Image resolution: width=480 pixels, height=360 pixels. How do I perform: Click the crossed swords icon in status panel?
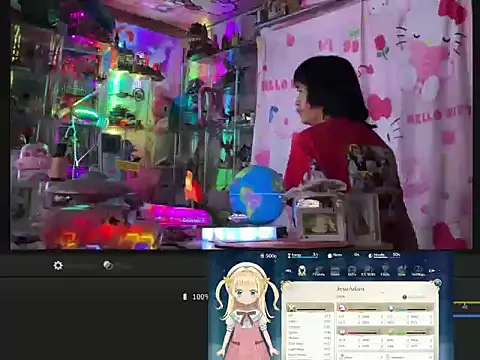pos(292,308)
